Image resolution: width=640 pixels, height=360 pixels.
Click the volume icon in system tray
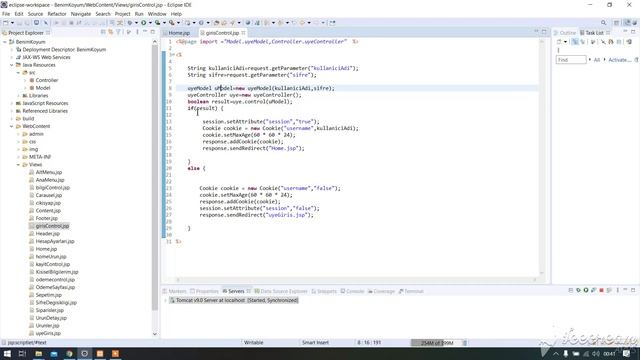point(596,354)
